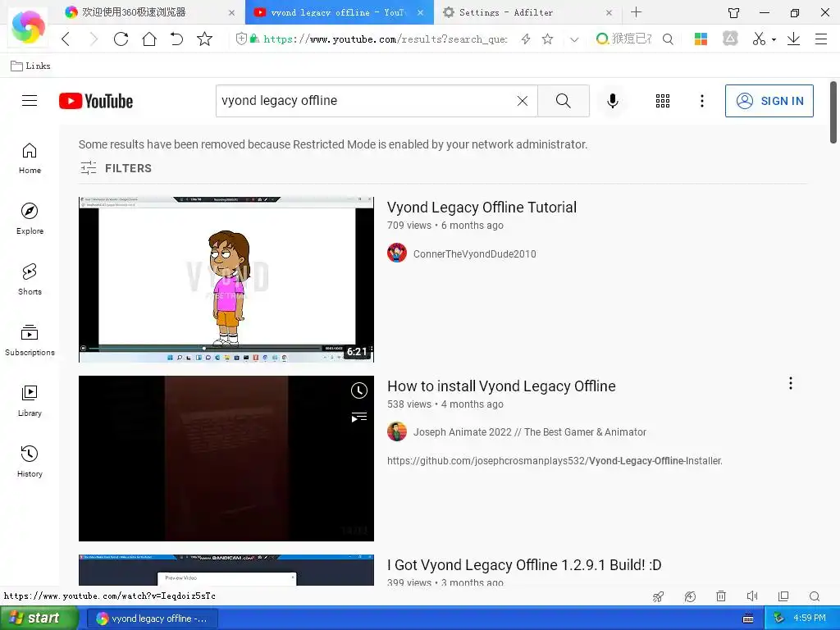
Task: Open Joseph Animate 2022 channel name
Action: pos(529,431)
